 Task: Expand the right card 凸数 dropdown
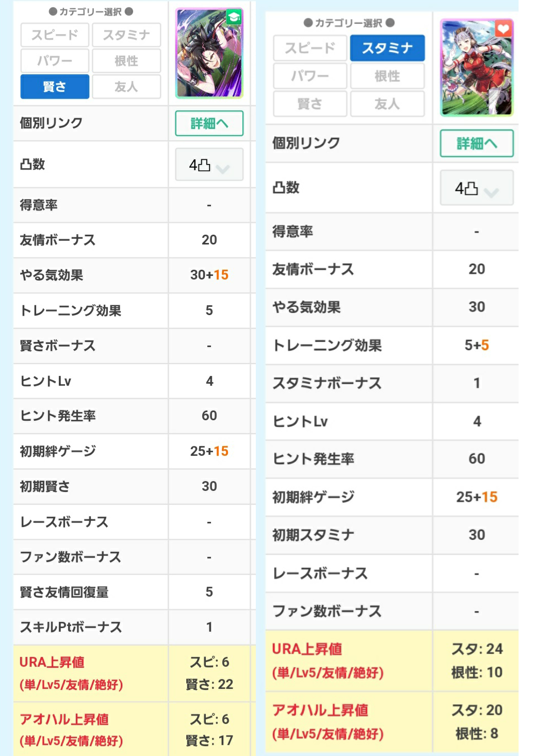click(x=476, y=188)
